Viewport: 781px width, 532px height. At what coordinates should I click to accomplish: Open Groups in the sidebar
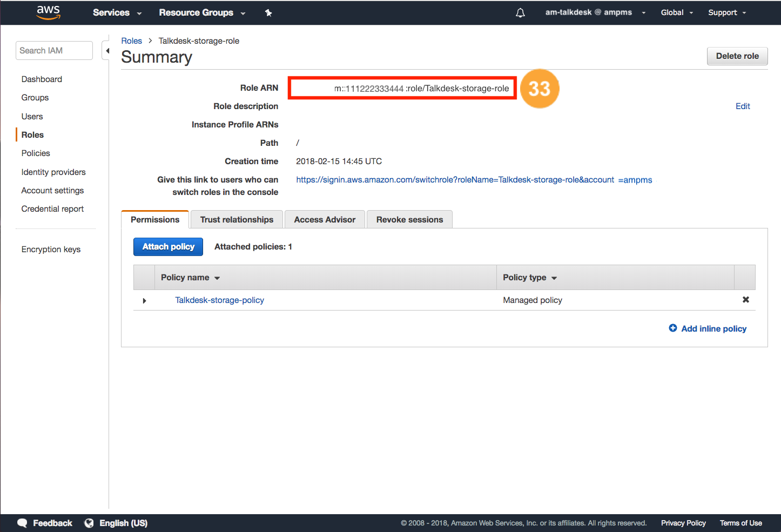[x=35, y=98]
